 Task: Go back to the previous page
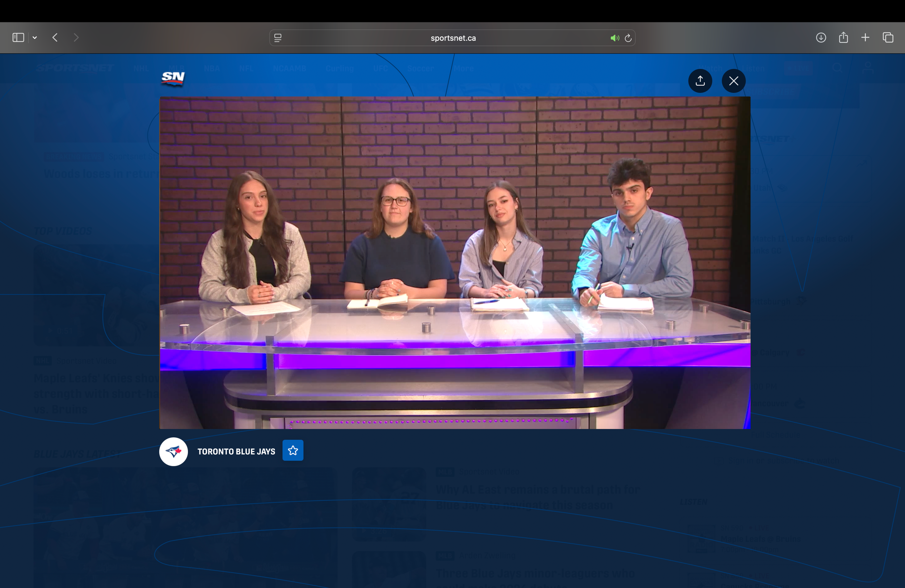(x=55, y=38)
